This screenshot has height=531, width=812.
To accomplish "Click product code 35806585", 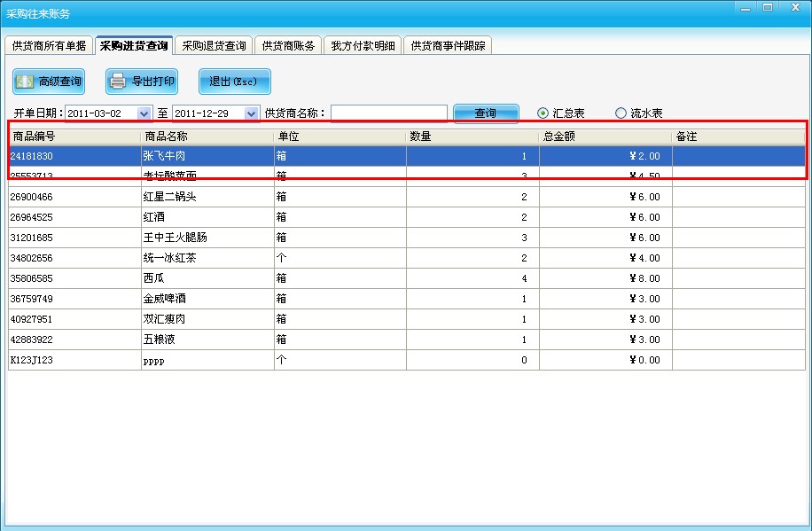I will (32, 278).
